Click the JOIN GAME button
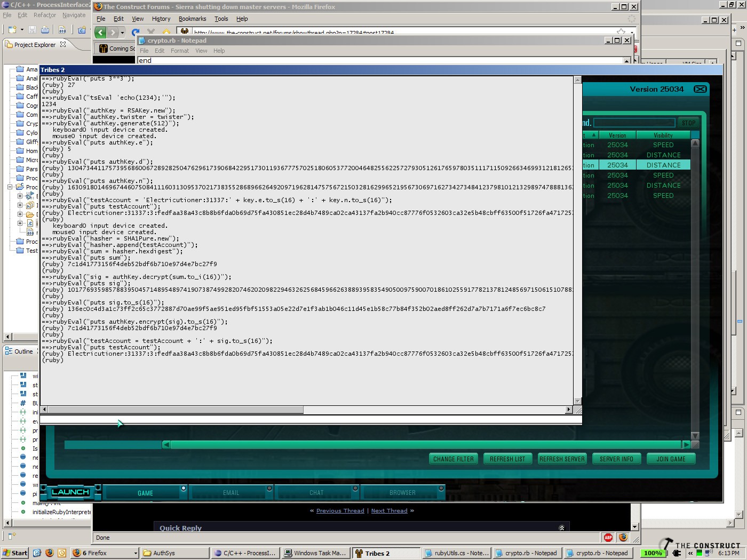 tap(671, 459)
